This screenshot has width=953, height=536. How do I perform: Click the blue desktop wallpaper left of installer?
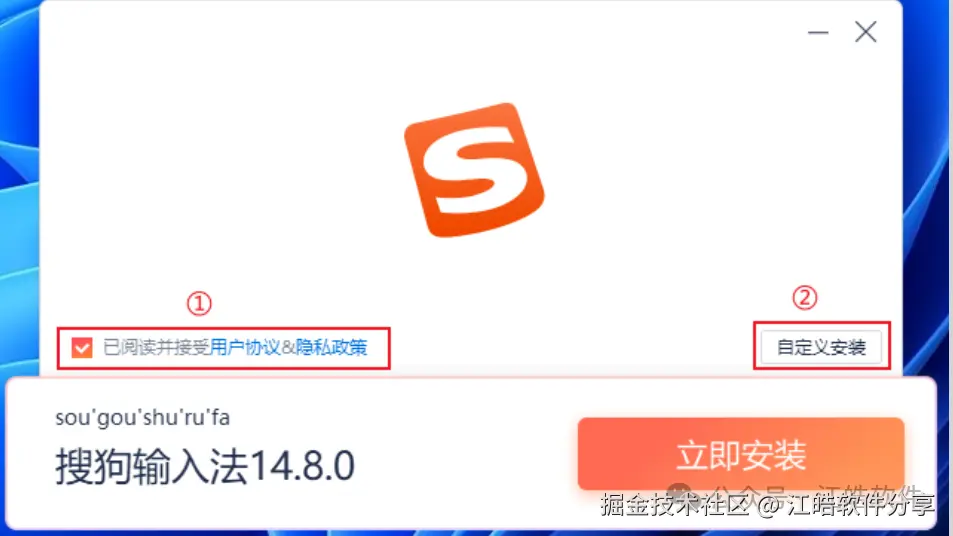(x=19, y=182)
